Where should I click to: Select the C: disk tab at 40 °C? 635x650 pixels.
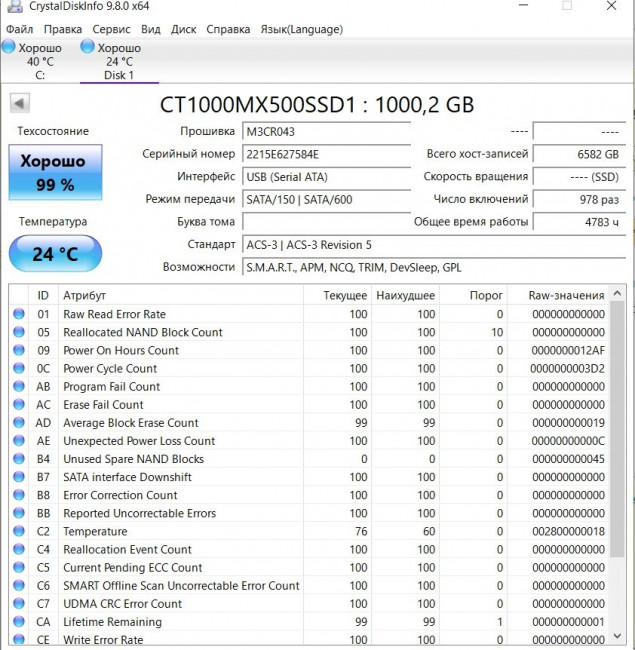point(40,61)
